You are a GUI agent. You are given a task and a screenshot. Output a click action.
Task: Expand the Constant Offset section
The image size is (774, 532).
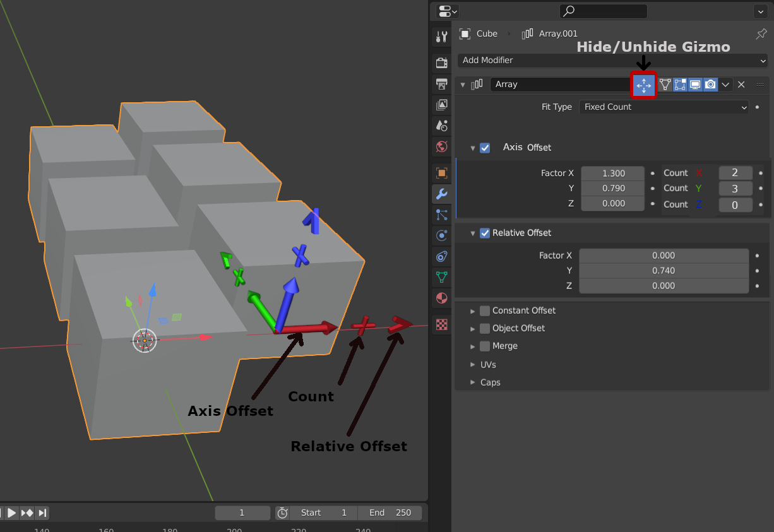tap(472, 311)
